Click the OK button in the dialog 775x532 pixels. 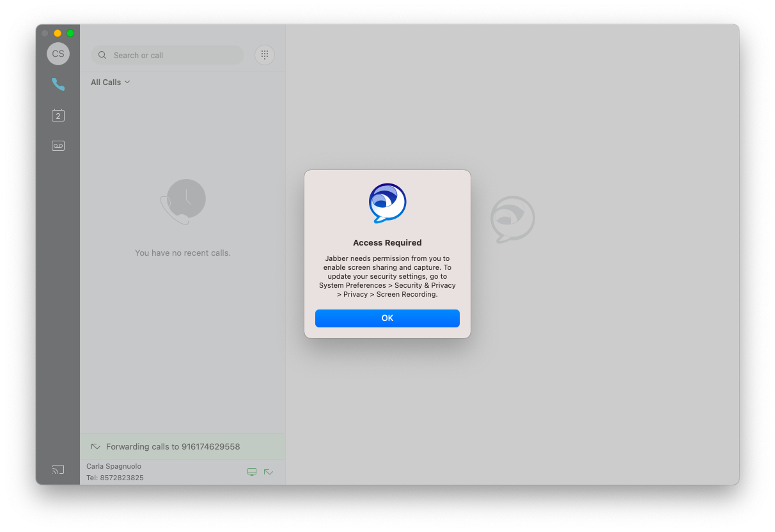pos(387,318)
